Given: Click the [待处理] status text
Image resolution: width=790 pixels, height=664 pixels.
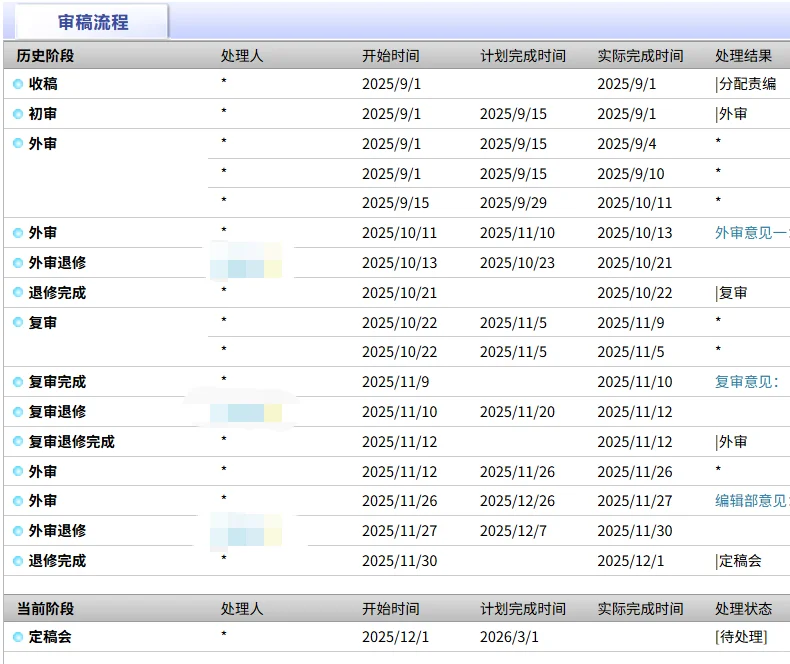Looking at the screenshot, I should point(741,637).
